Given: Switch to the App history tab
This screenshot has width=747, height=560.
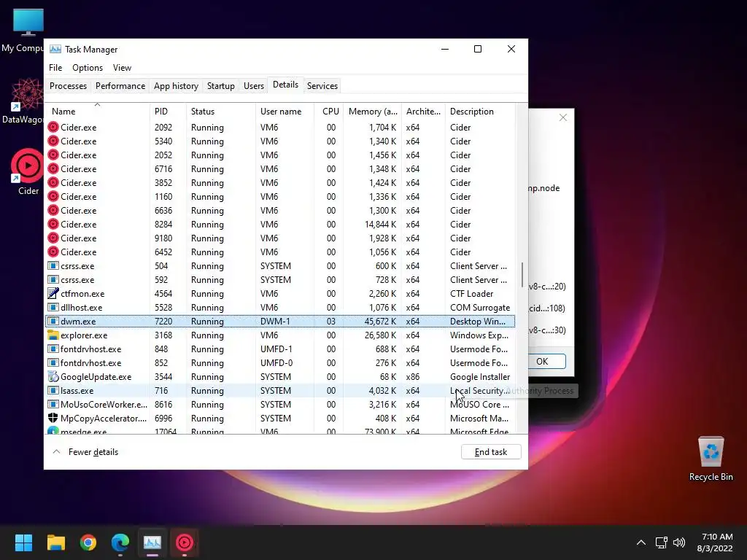Looking at the screenshot, I should tap(176, 86).
